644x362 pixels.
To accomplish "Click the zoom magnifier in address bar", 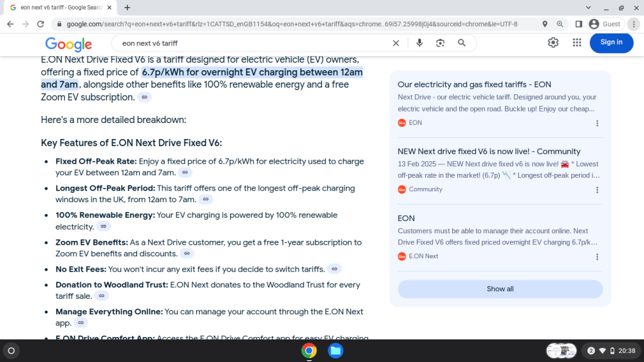I will (560, 24).
